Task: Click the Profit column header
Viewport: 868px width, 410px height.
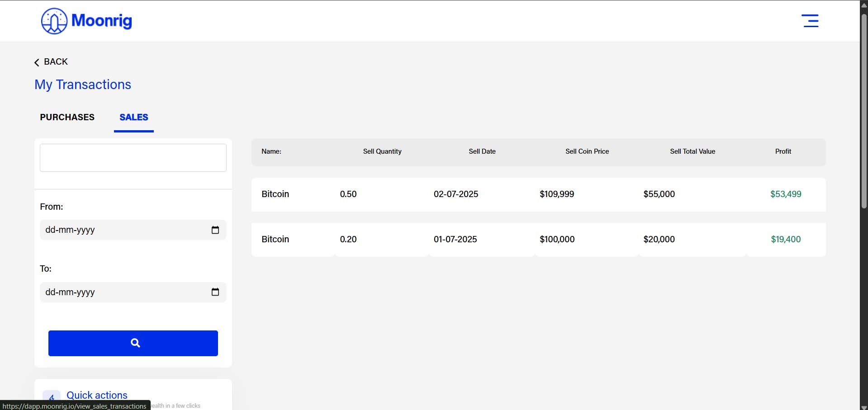Action: tap(783, 151)
